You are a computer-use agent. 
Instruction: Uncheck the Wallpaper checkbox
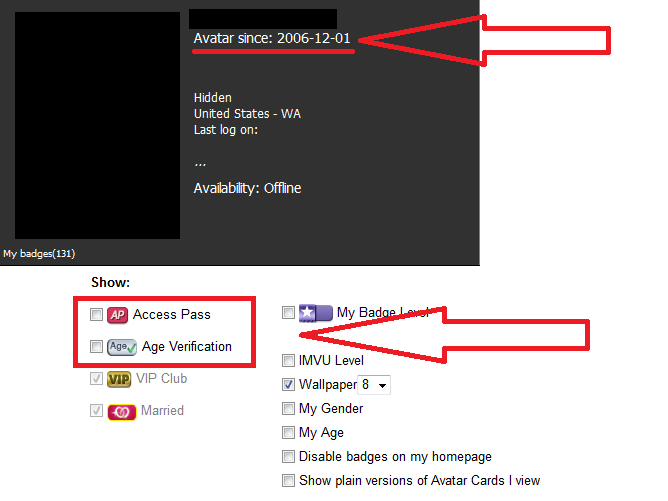click(x=288, y=384)
